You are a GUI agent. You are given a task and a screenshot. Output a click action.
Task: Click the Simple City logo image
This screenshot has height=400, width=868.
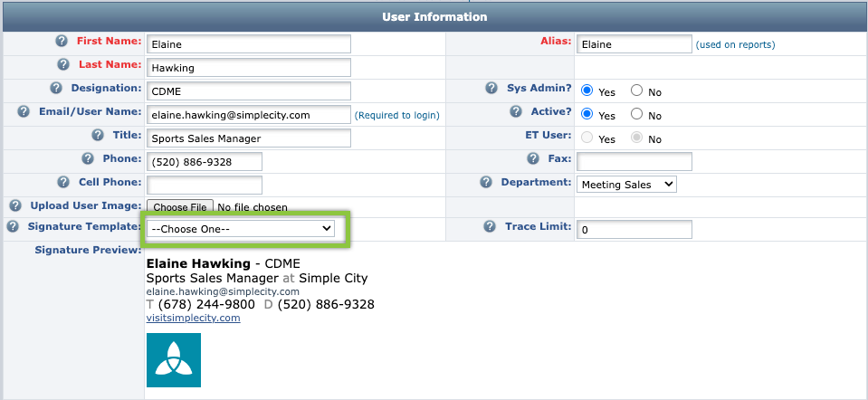tap(174, 360)
